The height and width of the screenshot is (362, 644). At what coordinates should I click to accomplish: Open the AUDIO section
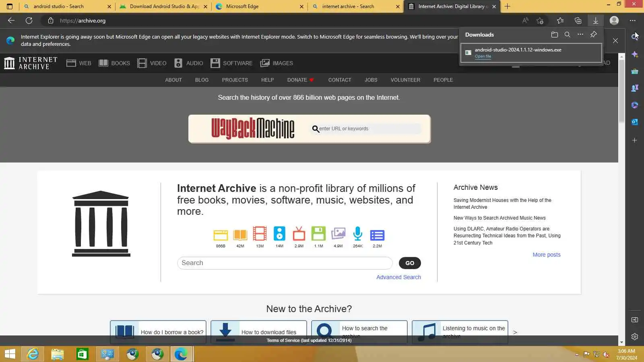point(188,63)
